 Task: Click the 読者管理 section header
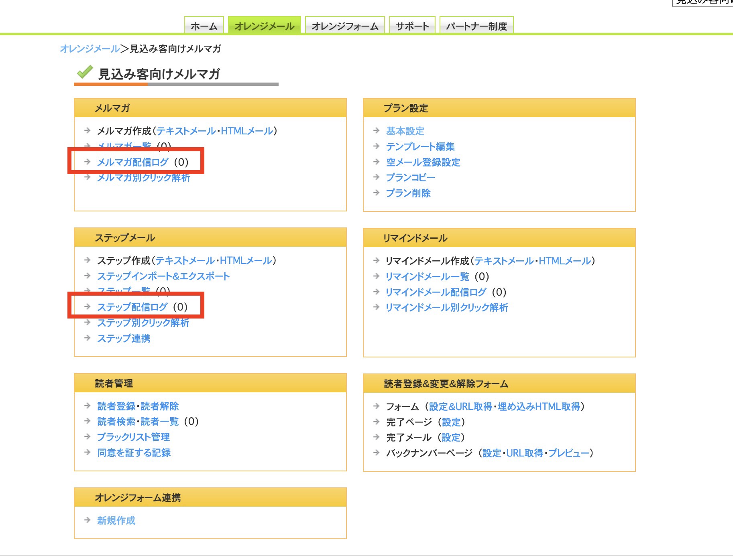[x=210, y=383]
